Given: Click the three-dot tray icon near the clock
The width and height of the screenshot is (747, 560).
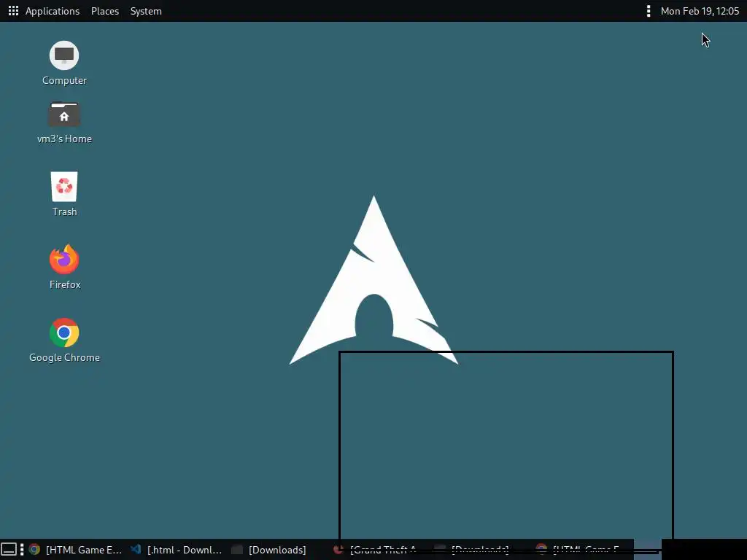Looking at the screenshot, I should 648,11.
